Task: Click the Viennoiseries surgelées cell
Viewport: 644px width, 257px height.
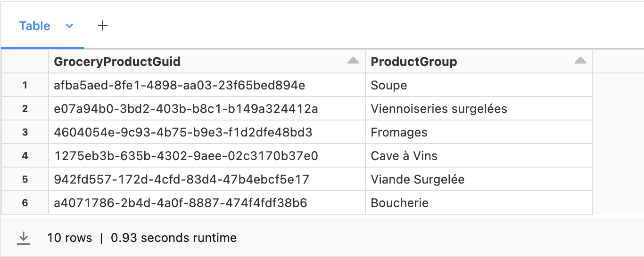Action: (439, 109)
